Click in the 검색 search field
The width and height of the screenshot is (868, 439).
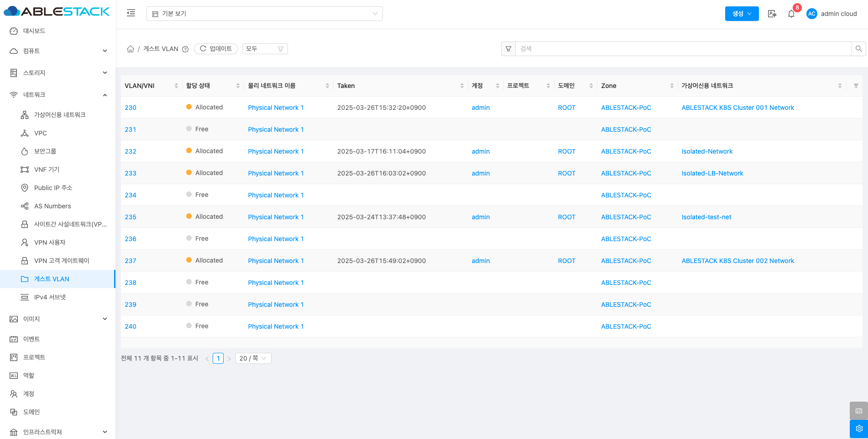pos(683,49)
